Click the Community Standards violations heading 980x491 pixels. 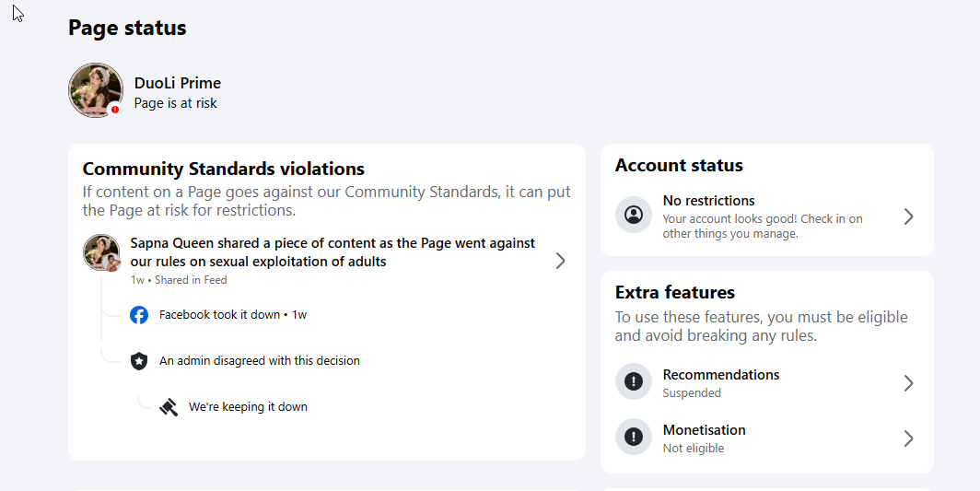(224, 169)
